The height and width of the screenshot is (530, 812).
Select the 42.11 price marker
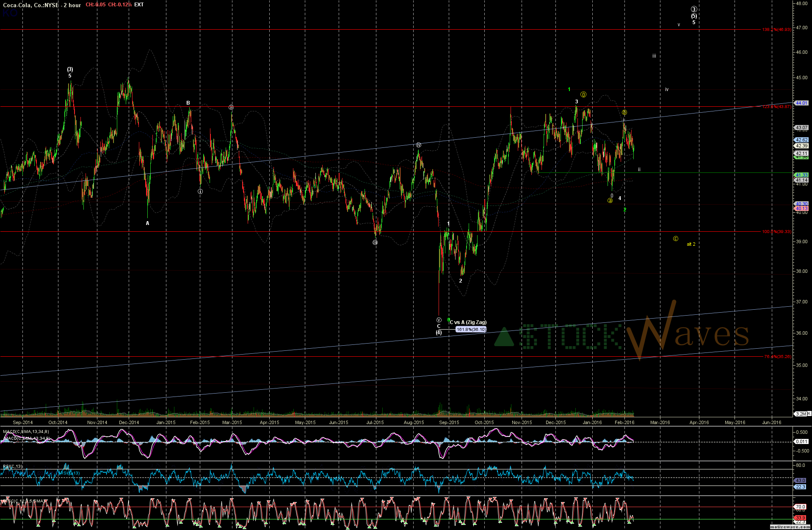click(801, 153)
